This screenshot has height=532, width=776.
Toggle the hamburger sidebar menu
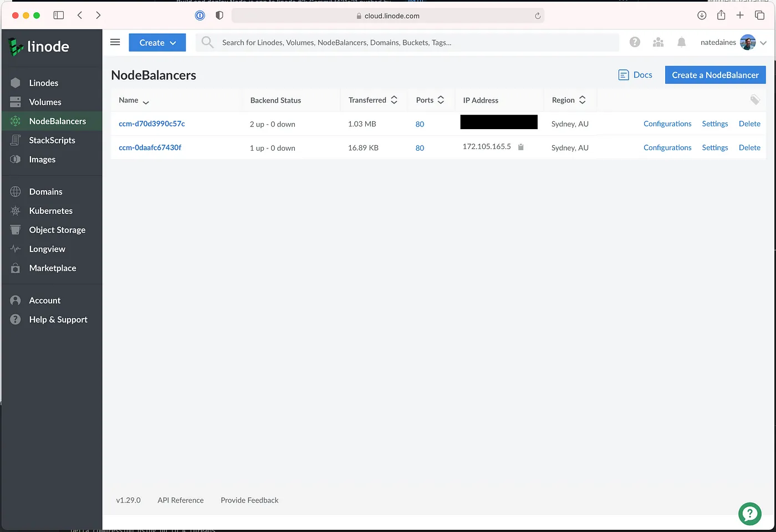pos(115,42)
